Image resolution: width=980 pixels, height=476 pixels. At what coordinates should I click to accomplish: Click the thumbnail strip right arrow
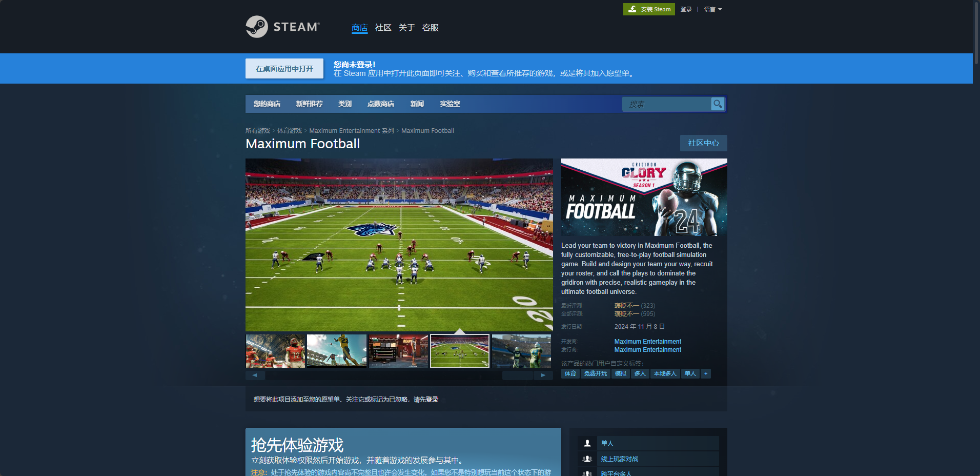pyautogui.click(x=543, y=375)
